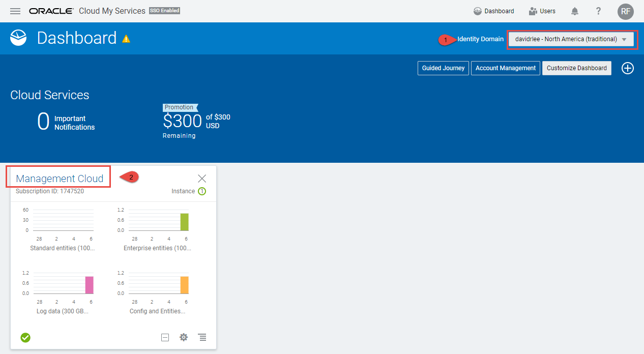The image size is (644, 354).
Task: Click the 0 Important Notifications counter
Action: pyautogui.click(x=66, y=123)
